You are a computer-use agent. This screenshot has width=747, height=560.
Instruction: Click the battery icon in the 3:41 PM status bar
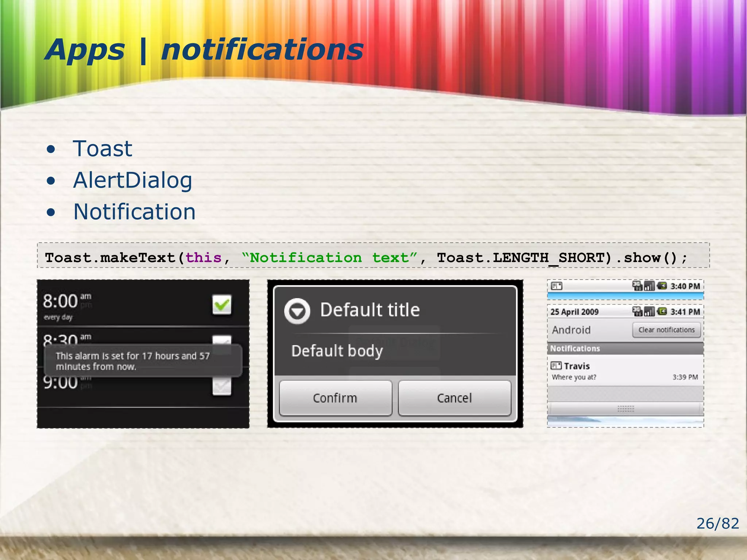click(662, 311)
